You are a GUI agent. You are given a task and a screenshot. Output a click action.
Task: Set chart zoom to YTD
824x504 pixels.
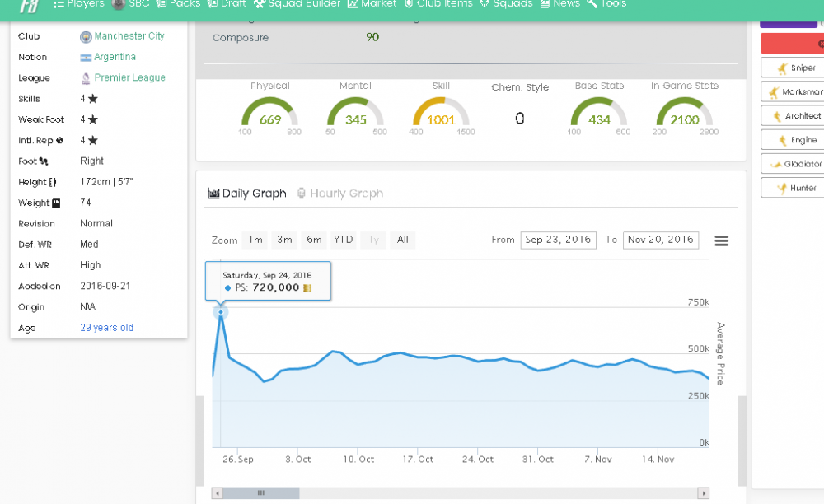[x=343, y=240]
